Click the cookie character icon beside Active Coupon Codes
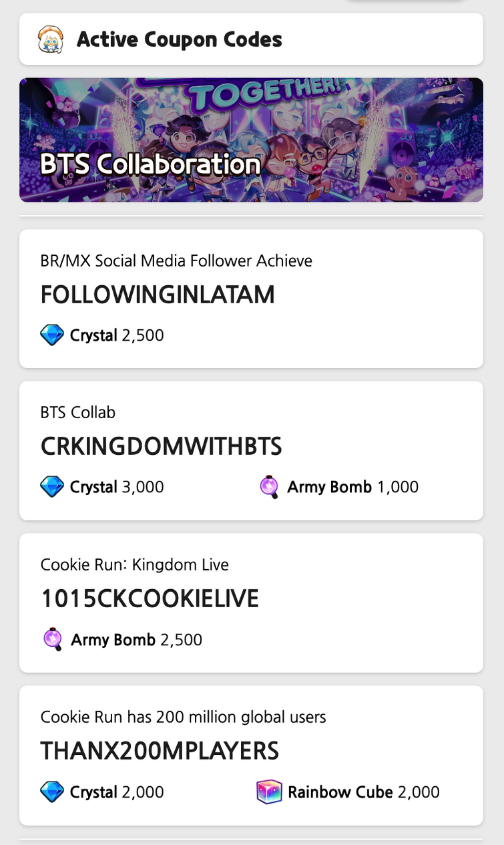The width and height of the screenshot is (504, 845). coord(51,40)
